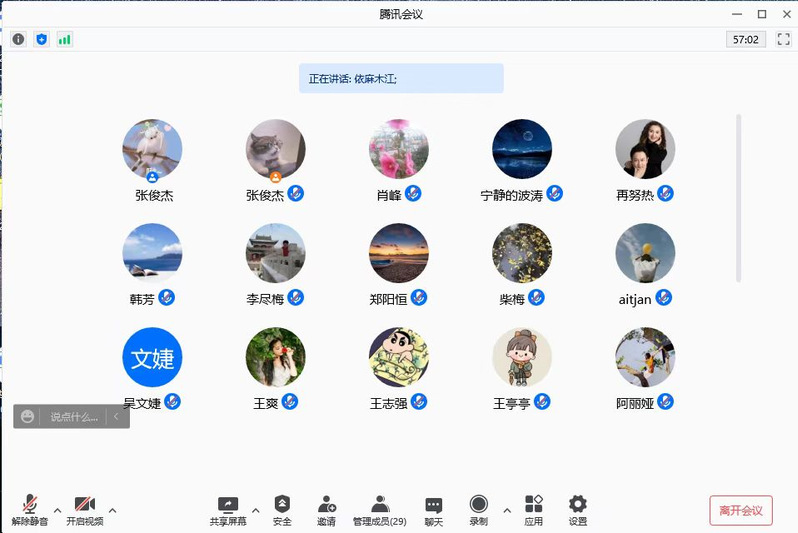Select the bird avatar of first 张俊杰
798x533 pixels.
(x=152, y=149)
